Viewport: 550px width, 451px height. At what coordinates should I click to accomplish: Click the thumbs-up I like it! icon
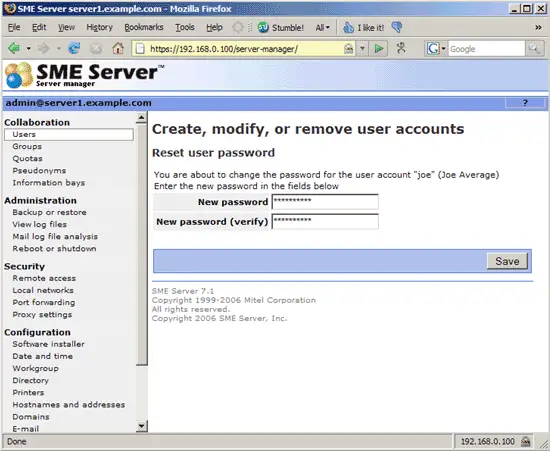(x=348, y=27)
